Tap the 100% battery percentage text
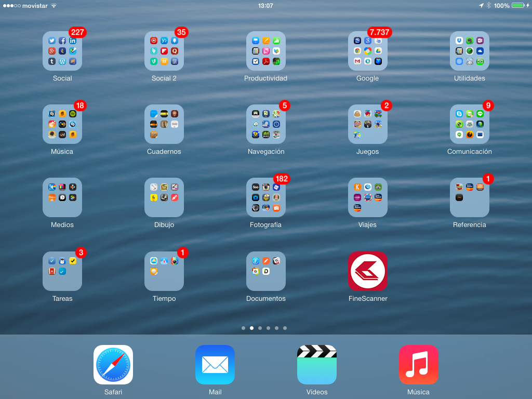The image size is (532, 399). [x=502, y=6]
